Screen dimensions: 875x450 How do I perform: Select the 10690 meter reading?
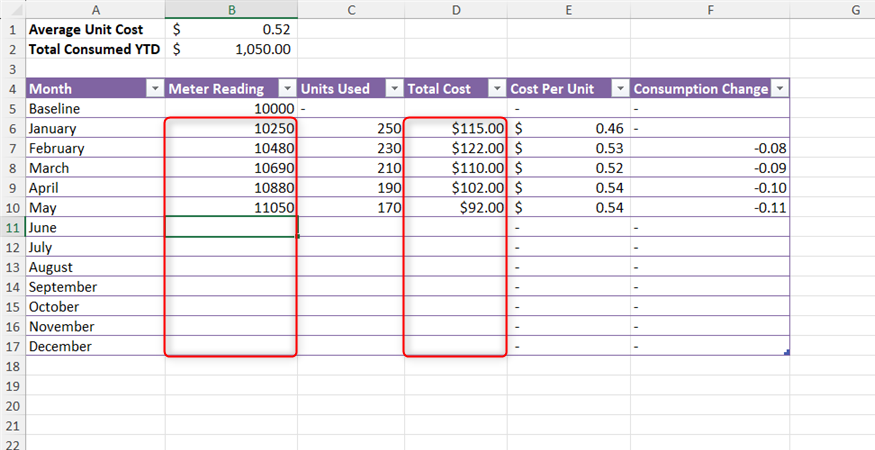(231, 168)
